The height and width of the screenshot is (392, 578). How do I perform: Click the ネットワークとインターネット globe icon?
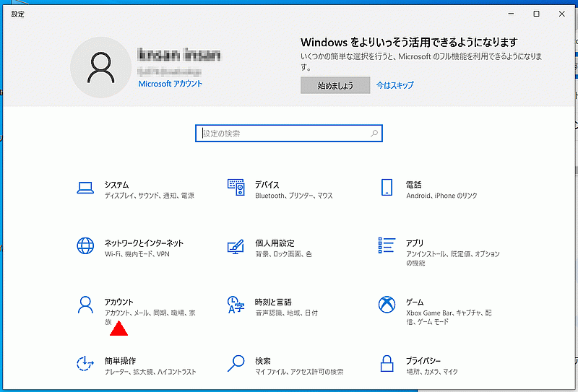(x=85, y=245)
